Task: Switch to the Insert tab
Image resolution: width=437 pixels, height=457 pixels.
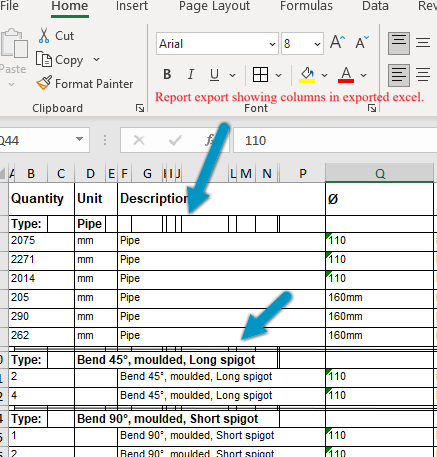Action: pyautogui.click(x=132, y=6)
